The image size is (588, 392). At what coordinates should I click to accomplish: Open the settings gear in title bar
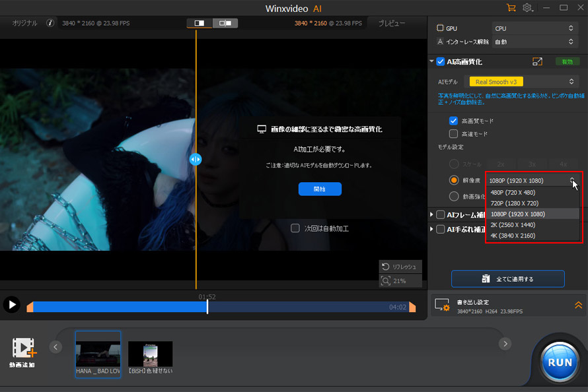[527, 7]
